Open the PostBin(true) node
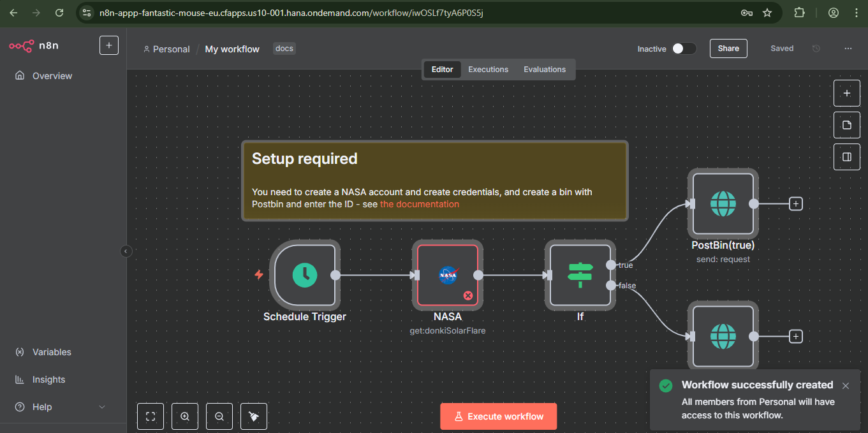The image size is (868, 433). [x=723, y=203]
